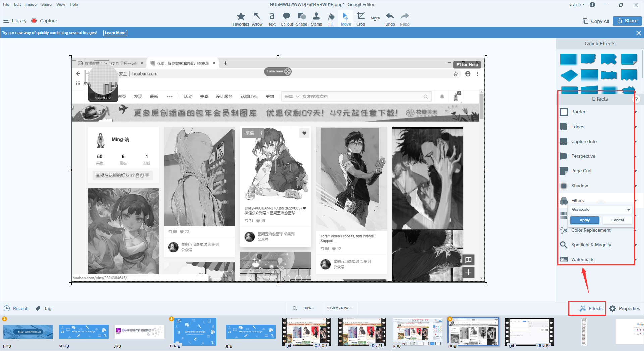Open the Tag view
This screenshot has width=644, height=351.
click(x=44, y=308)
